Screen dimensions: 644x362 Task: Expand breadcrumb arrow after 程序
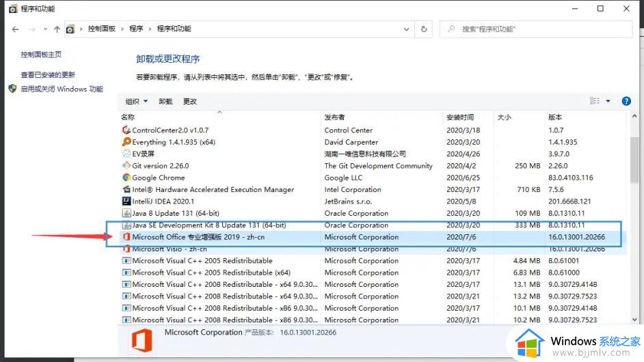click(150, 29)
